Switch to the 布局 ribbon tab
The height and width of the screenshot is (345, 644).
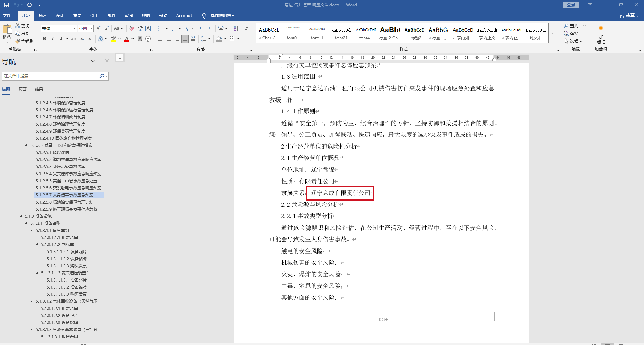coord(77,15)
